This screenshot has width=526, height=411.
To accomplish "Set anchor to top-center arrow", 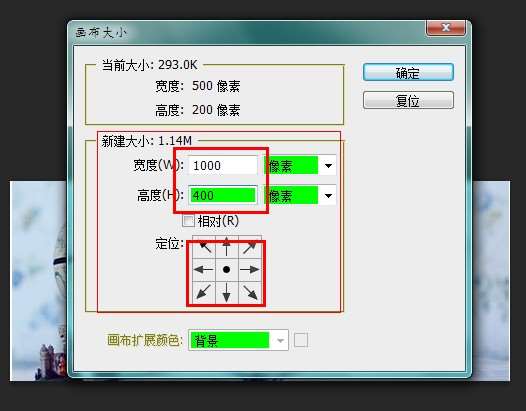I will click(x=227, y=247).
